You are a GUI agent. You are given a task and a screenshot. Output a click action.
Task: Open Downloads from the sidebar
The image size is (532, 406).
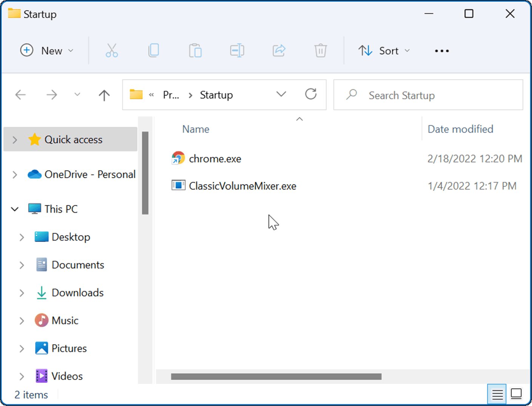click(x=77, y=293)
